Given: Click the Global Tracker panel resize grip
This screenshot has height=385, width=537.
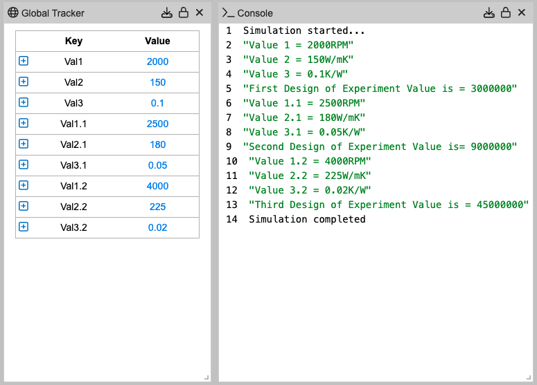Looking at the screenshot, I should click(x=207, y=377).
